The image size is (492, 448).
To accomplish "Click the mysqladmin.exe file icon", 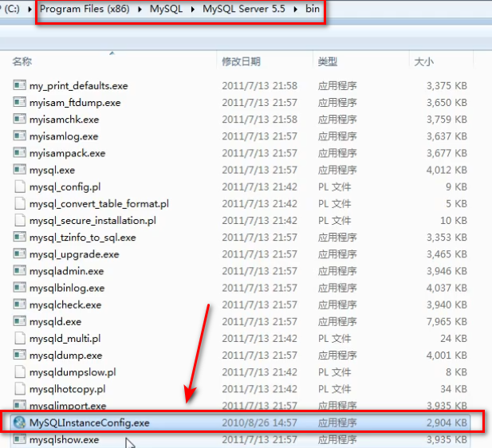I will (19, 271).
